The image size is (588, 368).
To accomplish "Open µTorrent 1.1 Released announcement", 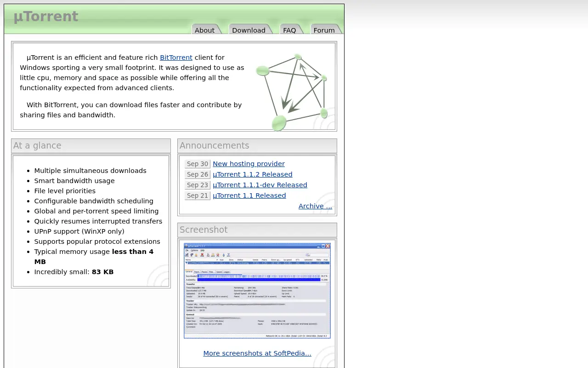I will pos(249,195).
